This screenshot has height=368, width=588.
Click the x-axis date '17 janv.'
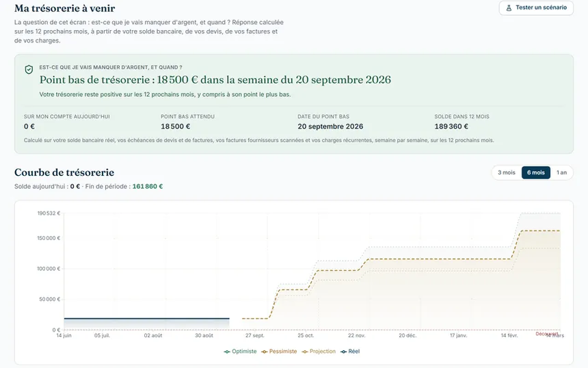coord(459,335)
